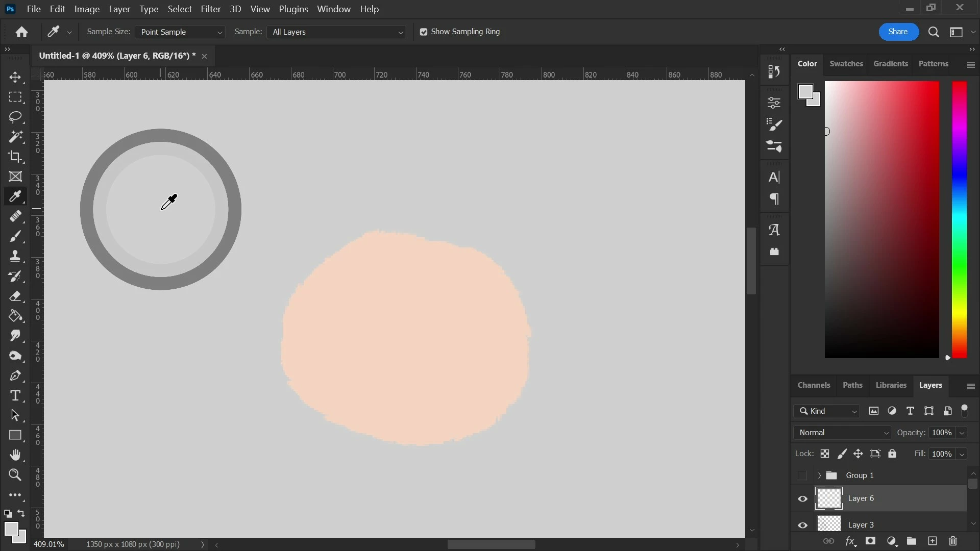The width and height of the screenshot is (980, 551).
Task: Open the Sample Size dropdown
Action: click(180, 32)
